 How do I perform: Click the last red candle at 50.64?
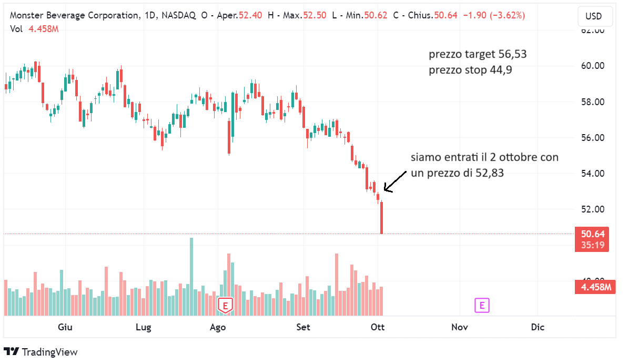pos(382,217)
